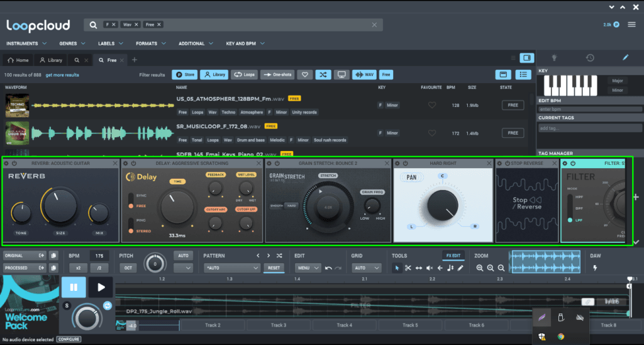644x345 pixels.
Task: Open Grain Stretch Bounce 2 settings gear
Action: click(269, 163)
